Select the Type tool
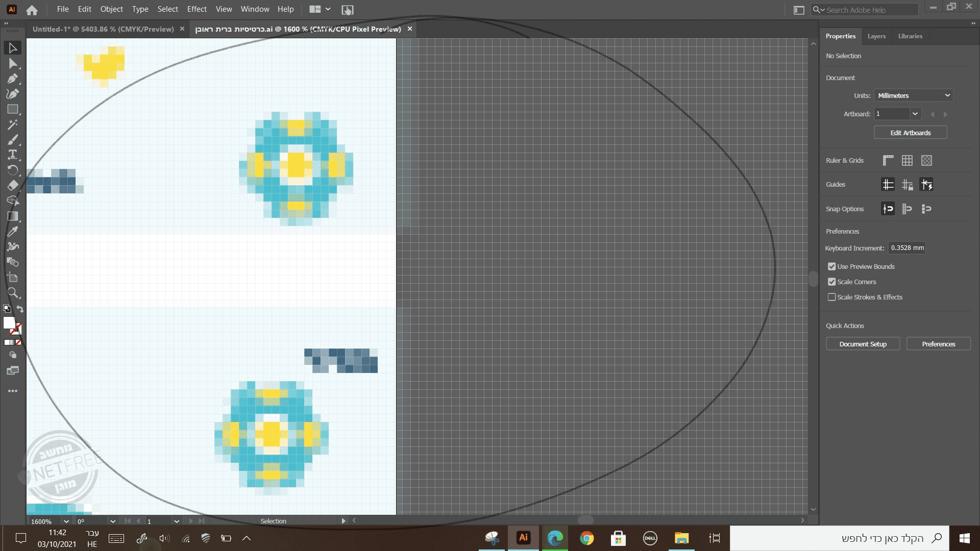The height and width of the screenshot is (551, 980). 12,155
